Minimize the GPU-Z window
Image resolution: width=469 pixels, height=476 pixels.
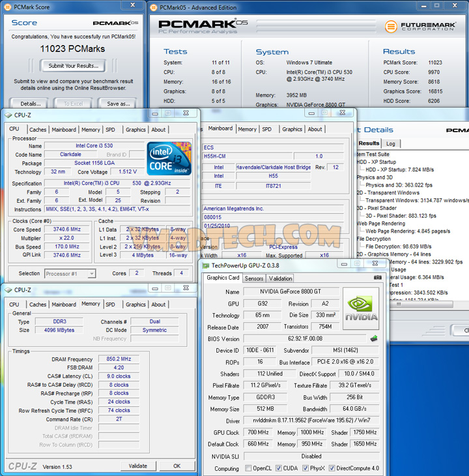tap(344, 264)
